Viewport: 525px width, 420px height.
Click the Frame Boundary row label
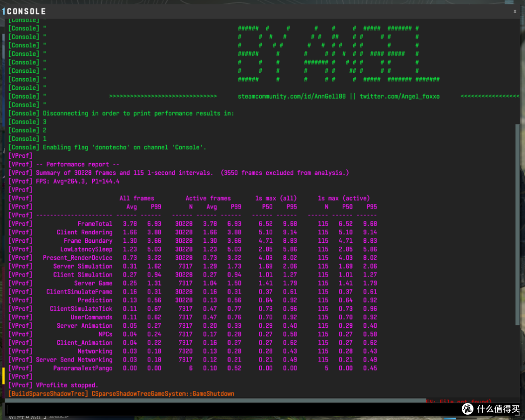(88, 241)
